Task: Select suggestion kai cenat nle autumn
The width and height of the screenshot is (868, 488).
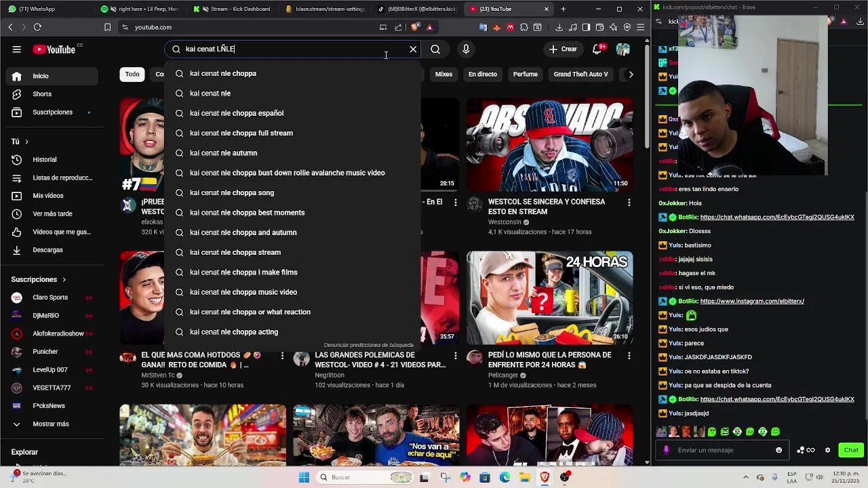Action: [x=292, y=153]
